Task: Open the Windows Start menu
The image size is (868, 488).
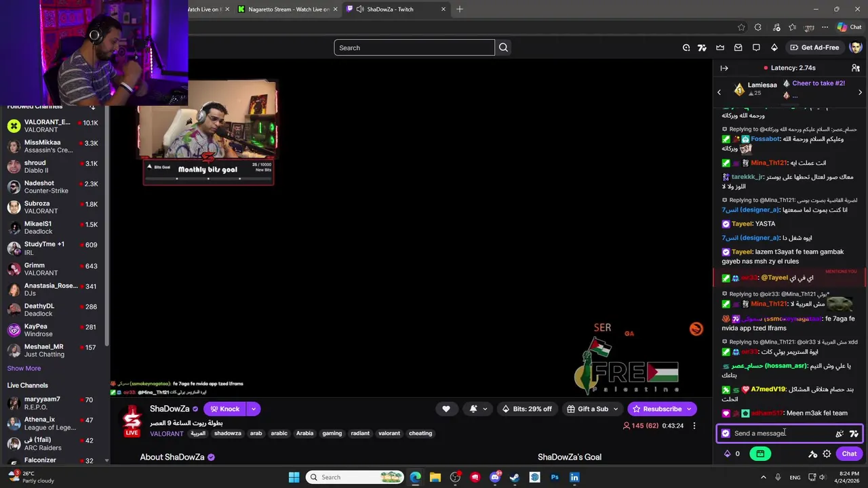Action: tap(294, 477)
